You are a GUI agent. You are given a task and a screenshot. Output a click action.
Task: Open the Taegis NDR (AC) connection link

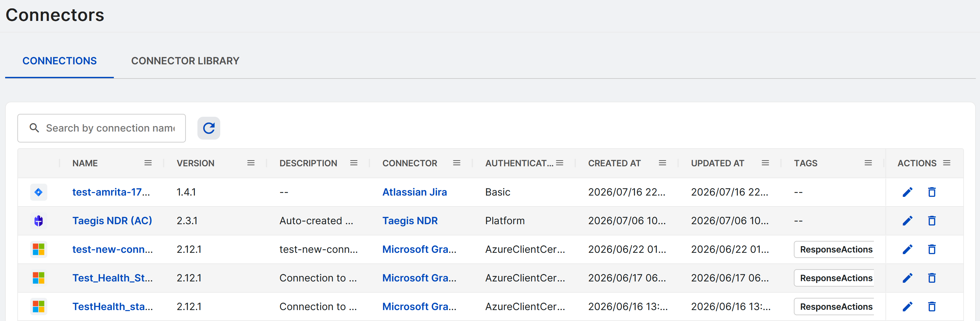click(112, 220)
